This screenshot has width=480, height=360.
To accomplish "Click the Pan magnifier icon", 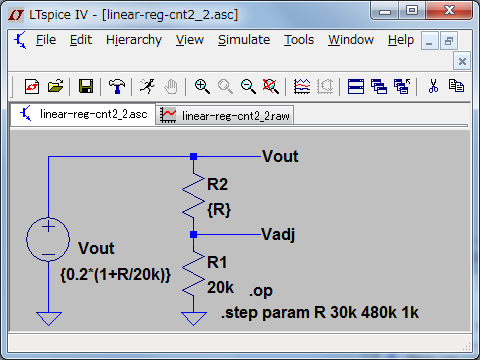I will [225, 87].
